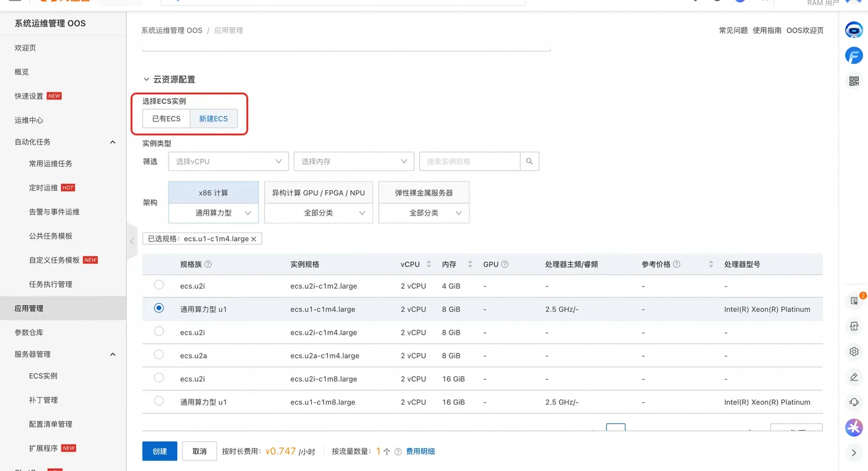
Task: Sort table by 参考价格 arrows
Action: [x=711, y=265]
